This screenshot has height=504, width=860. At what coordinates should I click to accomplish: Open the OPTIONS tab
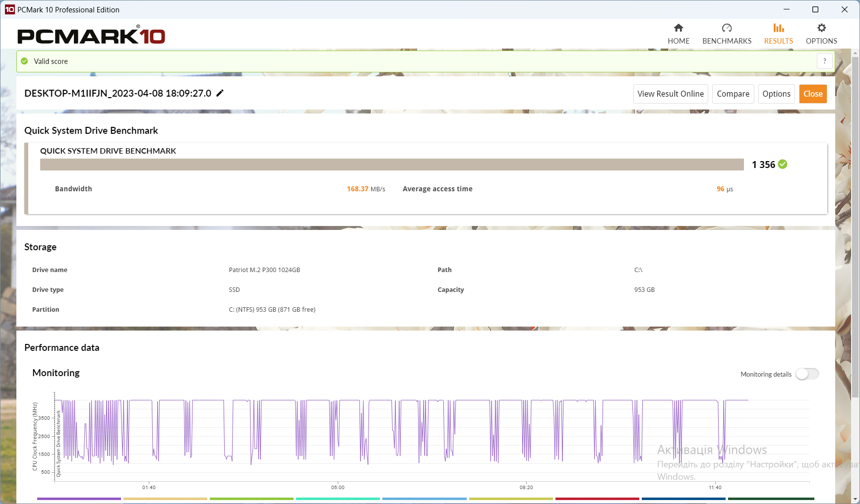click(821, 34)
